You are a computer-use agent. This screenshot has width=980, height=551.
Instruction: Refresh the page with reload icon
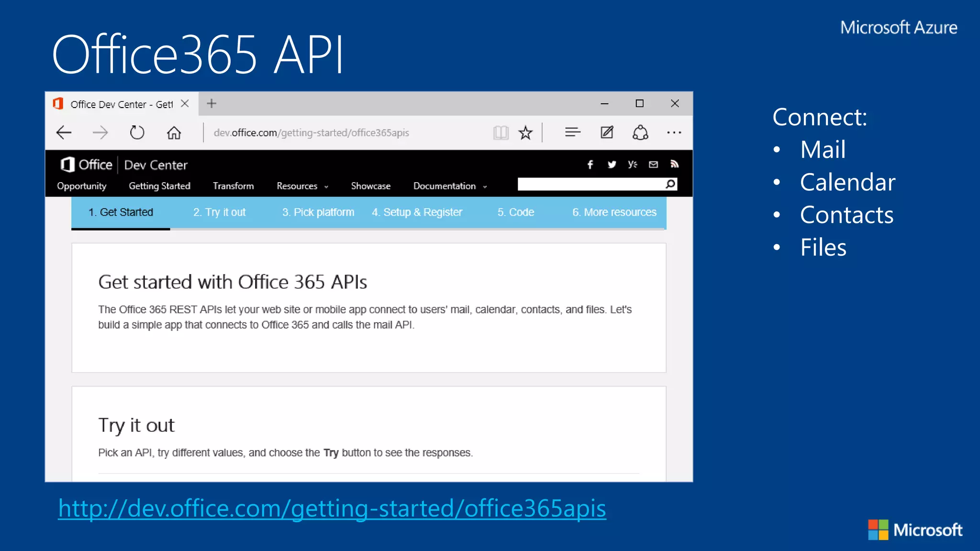point(137,132)
